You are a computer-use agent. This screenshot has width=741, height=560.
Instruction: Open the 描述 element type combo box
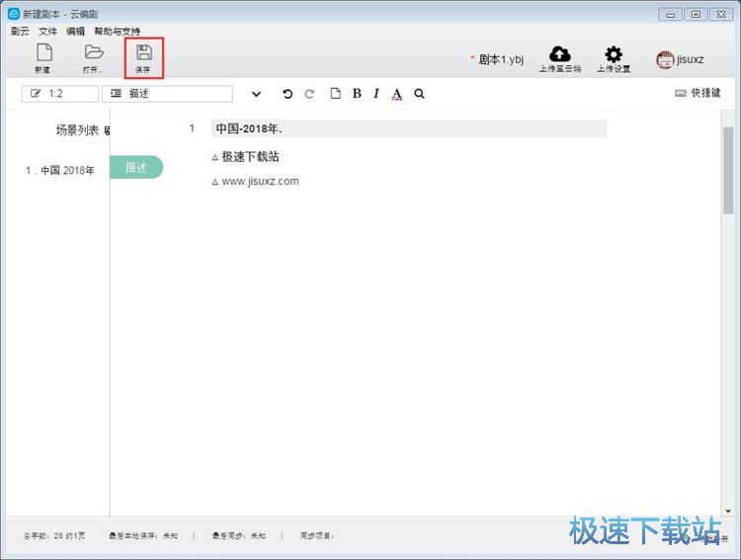pyautogui.click(x=167, y=94)
